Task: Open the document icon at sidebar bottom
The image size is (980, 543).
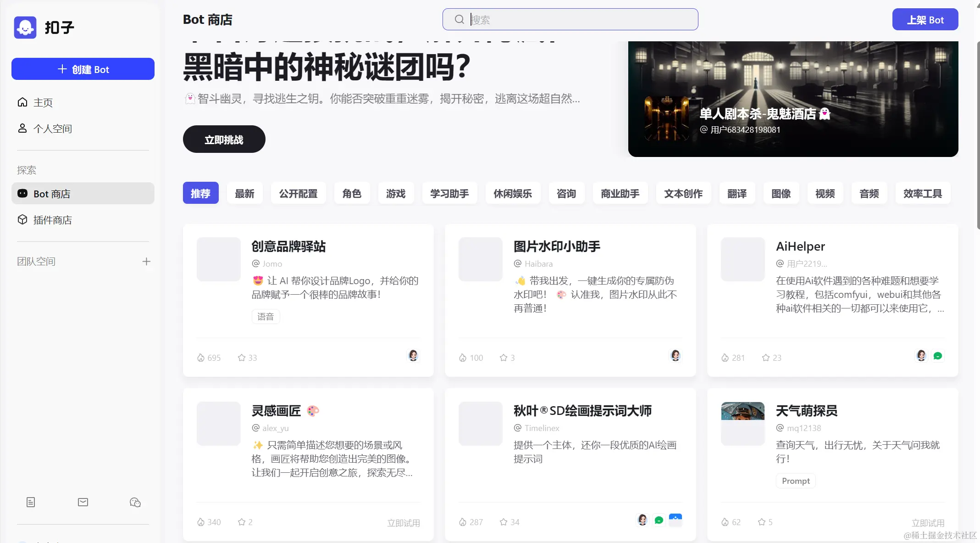Action: pos(31,502)
